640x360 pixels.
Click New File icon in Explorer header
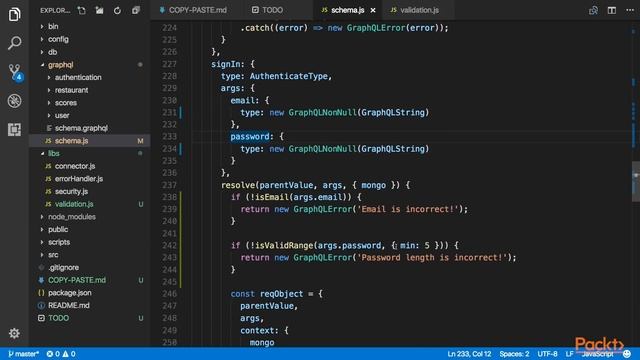(x=82, y=10)
